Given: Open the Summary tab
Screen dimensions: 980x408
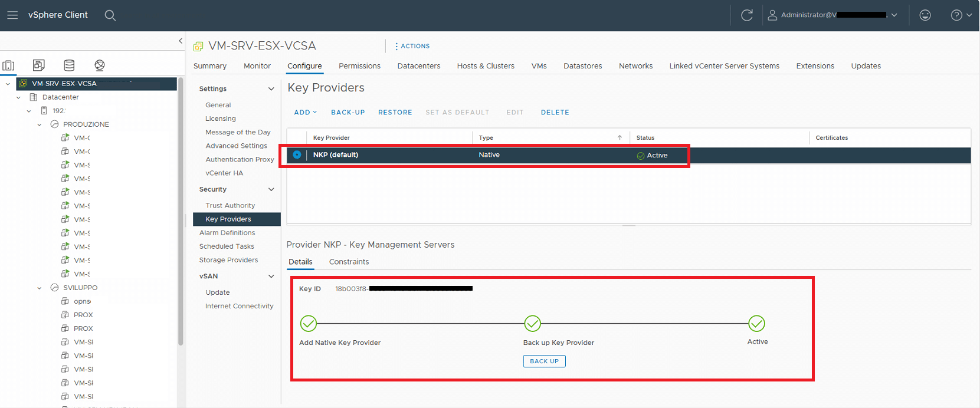Looking at the screenshot, I should [x=210, y=66].
